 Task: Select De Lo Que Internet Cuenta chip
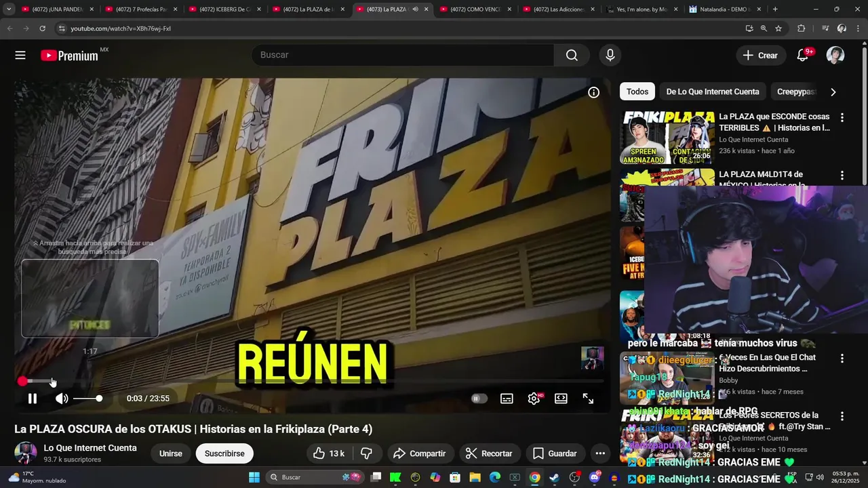[x=713, y=91]
